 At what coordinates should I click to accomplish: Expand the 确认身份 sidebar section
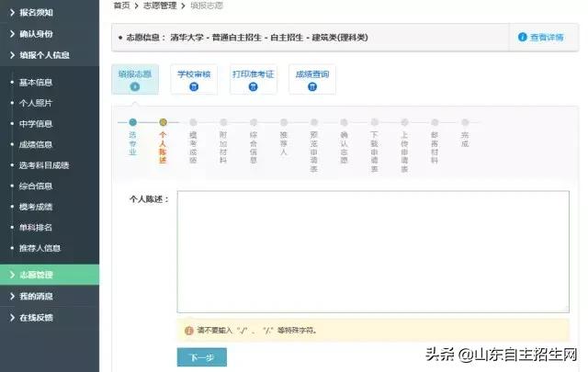tap(50, 34)
